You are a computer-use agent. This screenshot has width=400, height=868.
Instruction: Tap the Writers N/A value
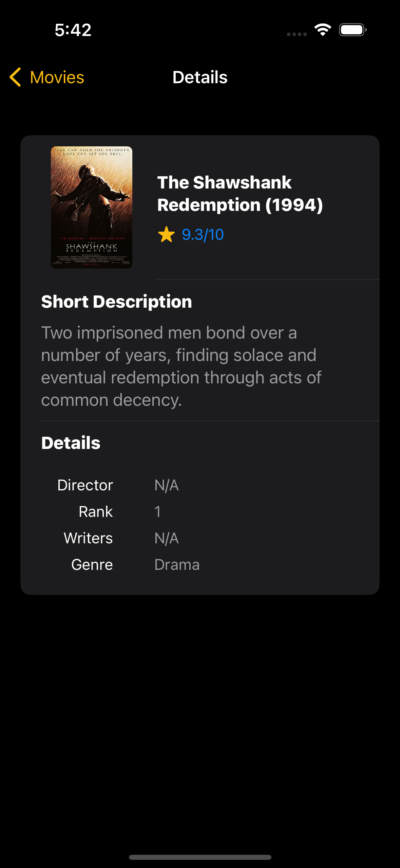(167, 538)
